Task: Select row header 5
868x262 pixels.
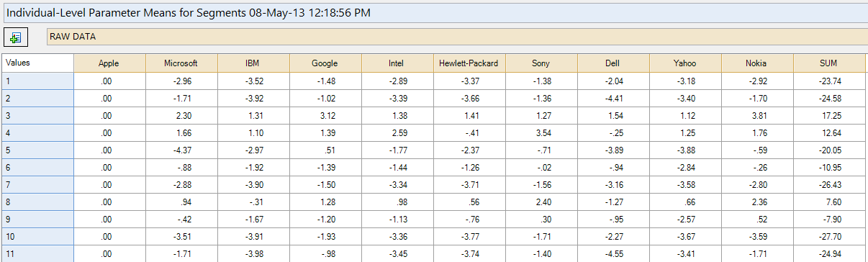Action: 37,150
